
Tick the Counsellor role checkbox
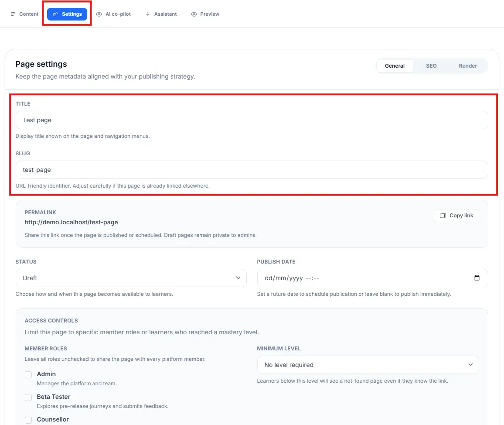(28, 420)
